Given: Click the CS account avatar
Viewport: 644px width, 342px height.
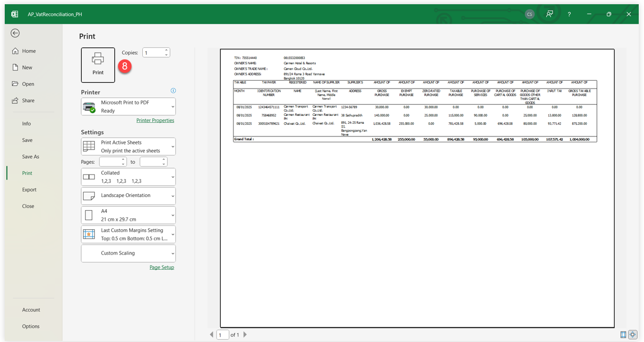Looking at the screenshot, I should 530,14.
